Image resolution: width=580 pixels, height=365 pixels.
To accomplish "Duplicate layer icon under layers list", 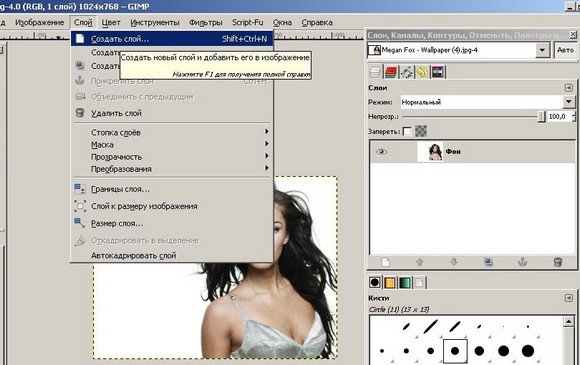I will (488, 262).
